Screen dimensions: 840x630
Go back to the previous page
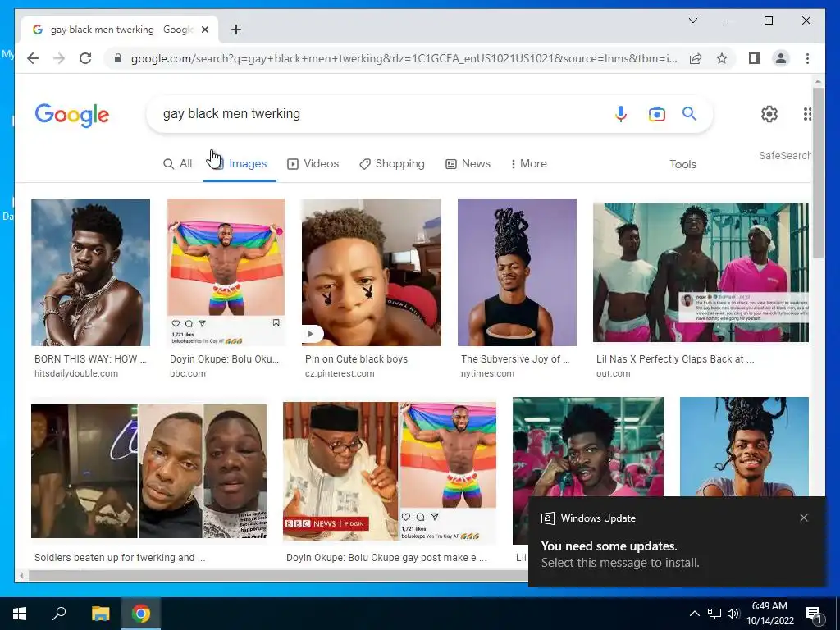click(x=33, y=58)
